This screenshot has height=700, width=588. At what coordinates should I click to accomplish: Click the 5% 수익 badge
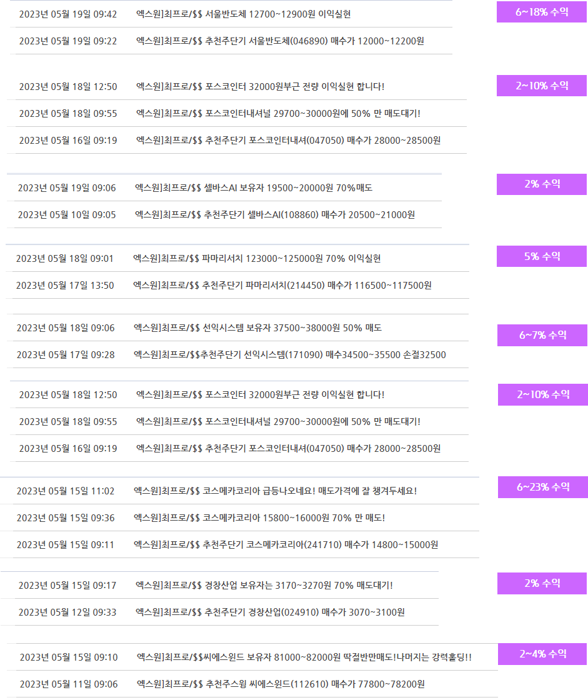pyautogui.click(x=542, y=256)
